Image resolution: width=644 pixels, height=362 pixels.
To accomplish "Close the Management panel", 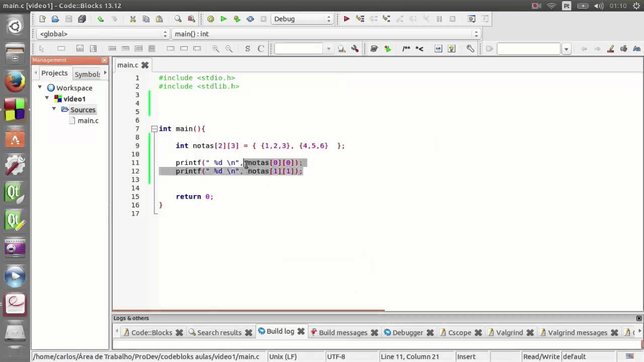I will point(104,60).
